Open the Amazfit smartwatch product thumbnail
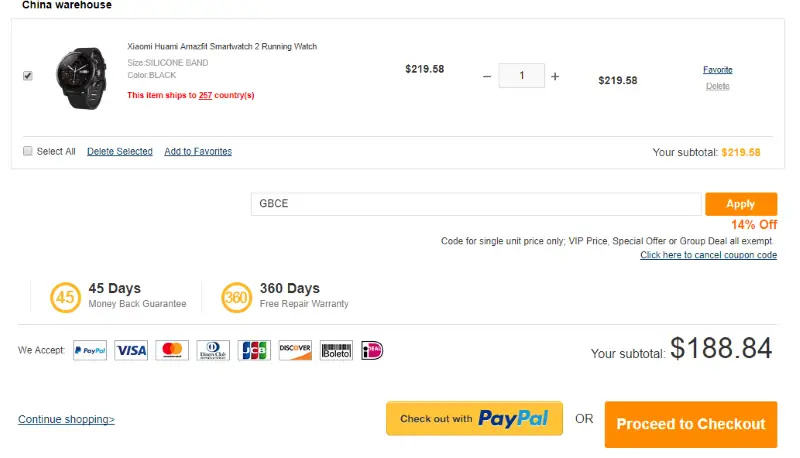This screenshot has height=458, width=800. tap(82, 78)
